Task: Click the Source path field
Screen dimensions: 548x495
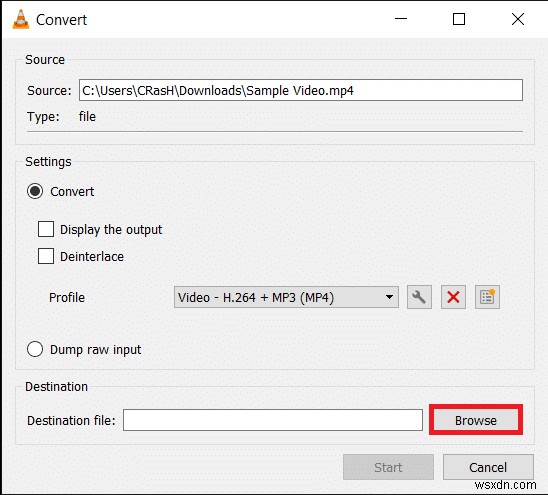Action: tap(301, 90)
